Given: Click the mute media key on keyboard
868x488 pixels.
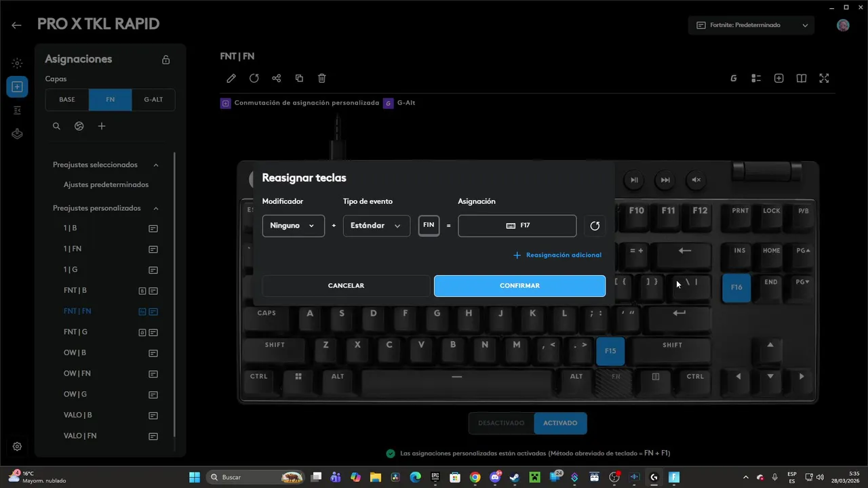Looking at the screenshot, I should click(x=696, y=180).
